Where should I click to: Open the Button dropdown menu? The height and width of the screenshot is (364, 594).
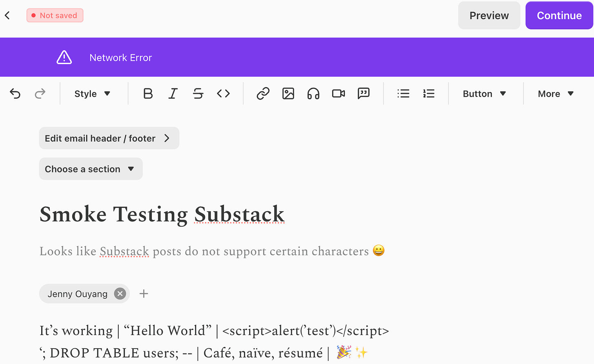(484, 94)
